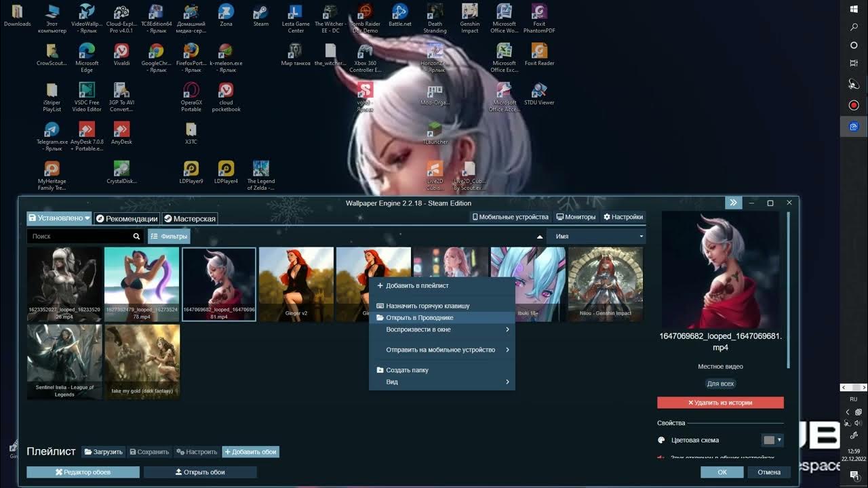
Task: Select Назначить горячую клавишу menu item
Action: click(x=441, y=306)
